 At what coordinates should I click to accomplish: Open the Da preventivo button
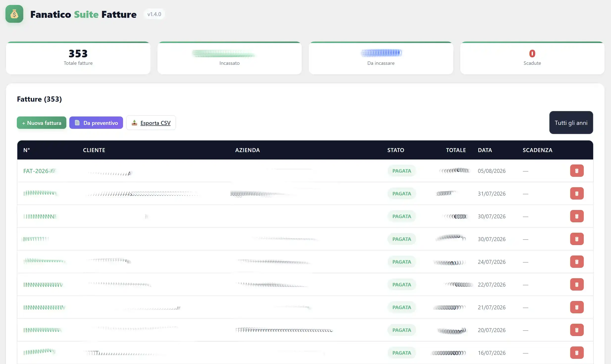[96, 123]
